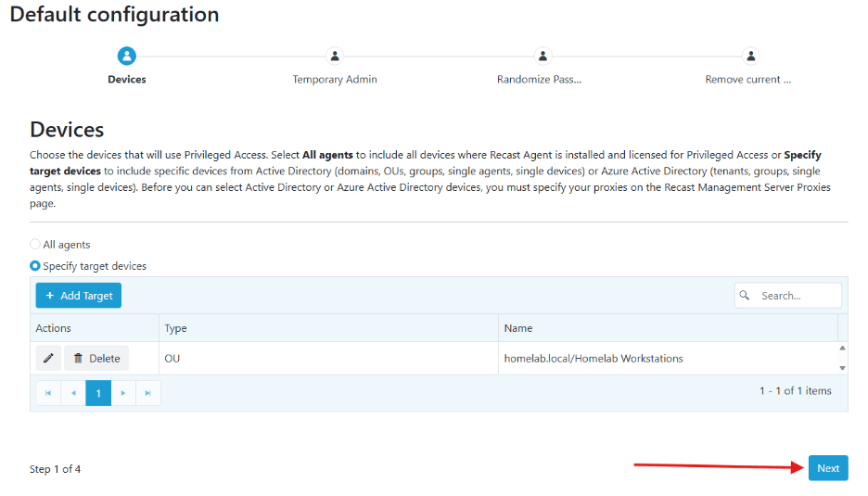Go to next page of targets

coord(123,393)
